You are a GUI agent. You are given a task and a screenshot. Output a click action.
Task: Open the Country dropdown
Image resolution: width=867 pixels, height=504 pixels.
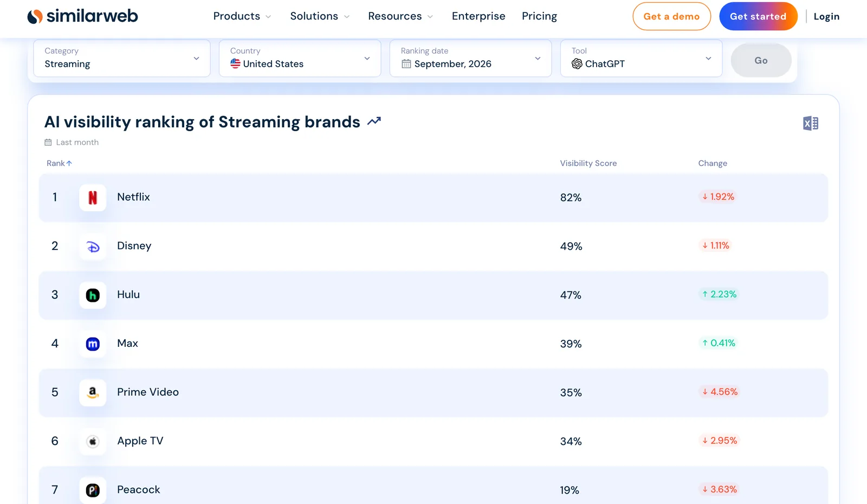coord(300,58)
